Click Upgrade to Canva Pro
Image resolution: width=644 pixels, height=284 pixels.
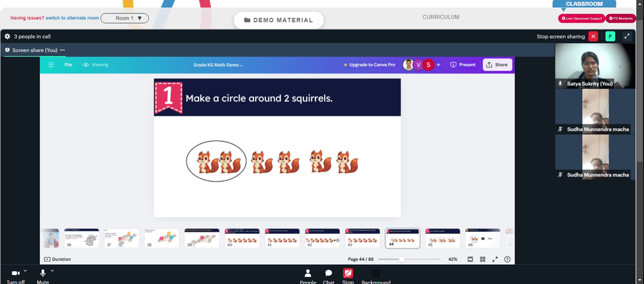(369, 65)
